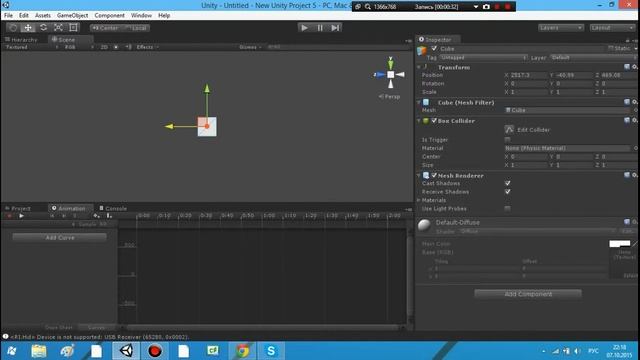Select the Move tool in the toolbar

pos(28,28)
